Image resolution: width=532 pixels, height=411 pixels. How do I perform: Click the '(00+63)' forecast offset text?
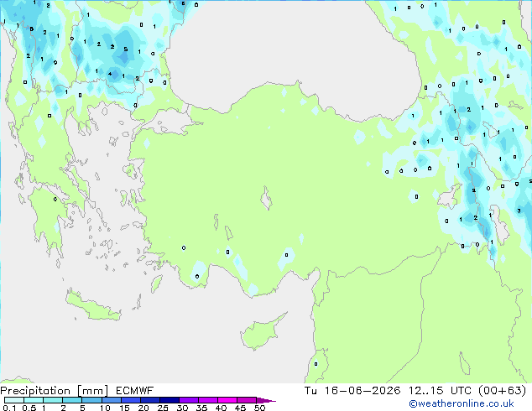(502, 391)
